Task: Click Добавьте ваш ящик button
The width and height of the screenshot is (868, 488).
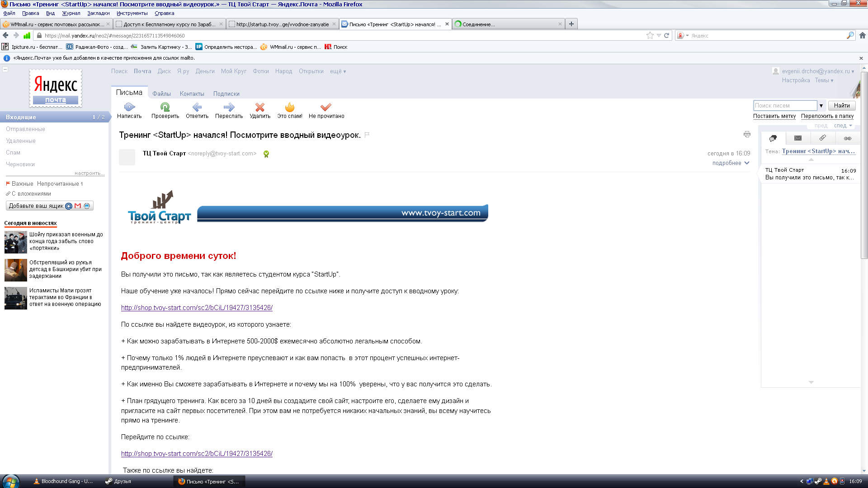Action: 50,206
